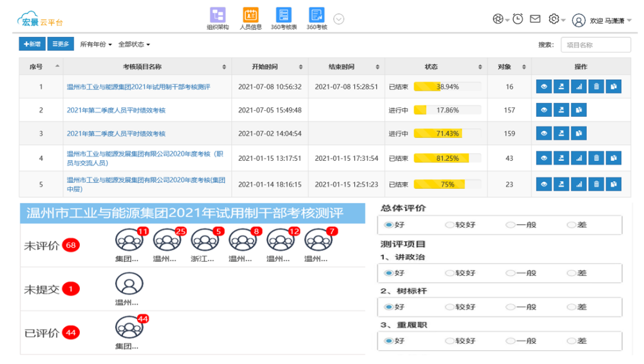Expand the 所有年份 year filter dropdown
The width and height of the screenshot is (644, 364).
[96, 45]
